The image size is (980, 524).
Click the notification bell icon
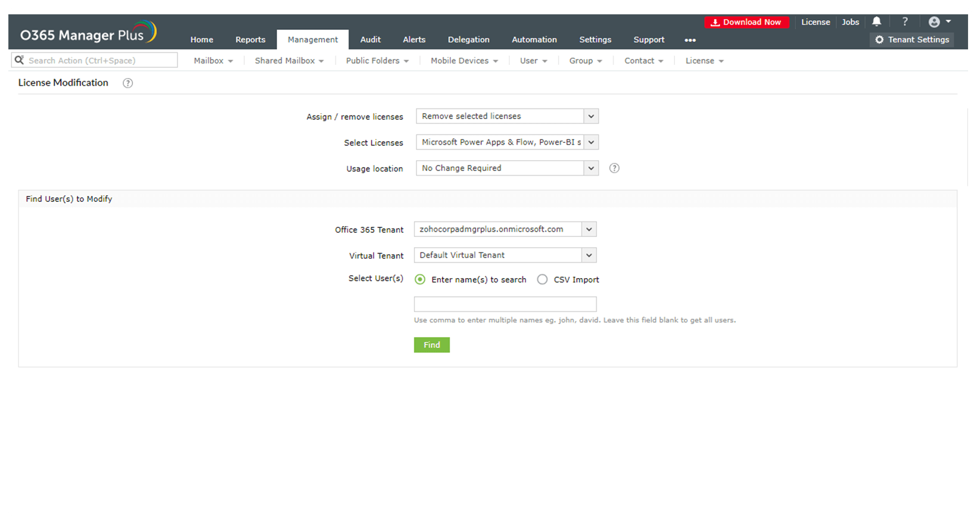pos(876,21)
